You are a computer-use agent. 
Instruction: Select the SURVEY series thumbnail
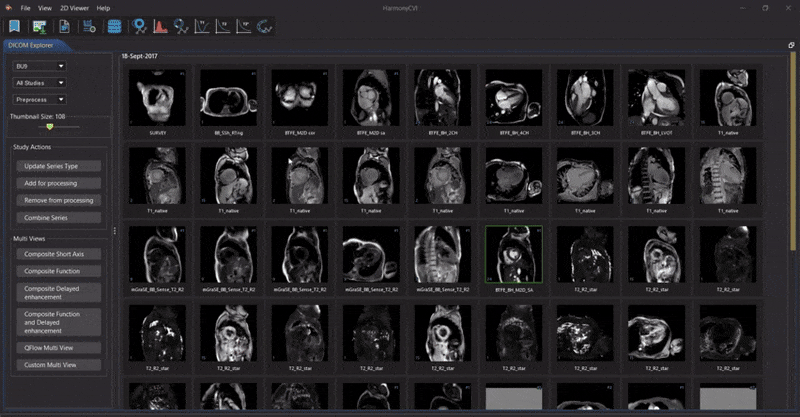tap(157, 102)
